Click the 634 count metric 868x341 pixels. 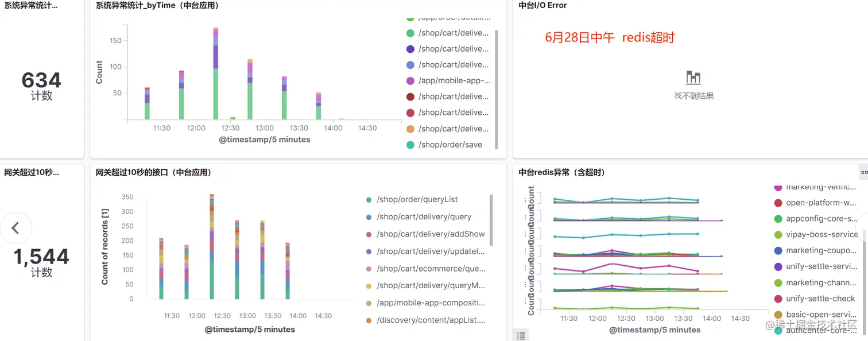click(x=41, y=80)
